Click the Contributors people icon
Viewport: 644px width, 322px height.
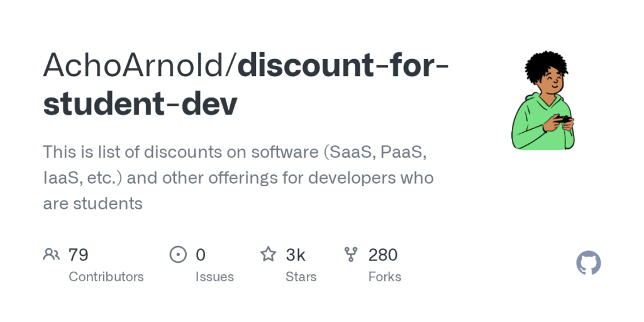(51, 254)
